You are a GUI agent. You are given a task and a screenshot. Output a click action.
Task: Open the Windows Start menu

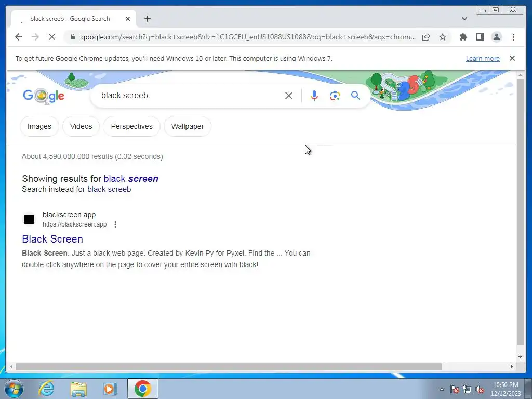tap(14, 389)
